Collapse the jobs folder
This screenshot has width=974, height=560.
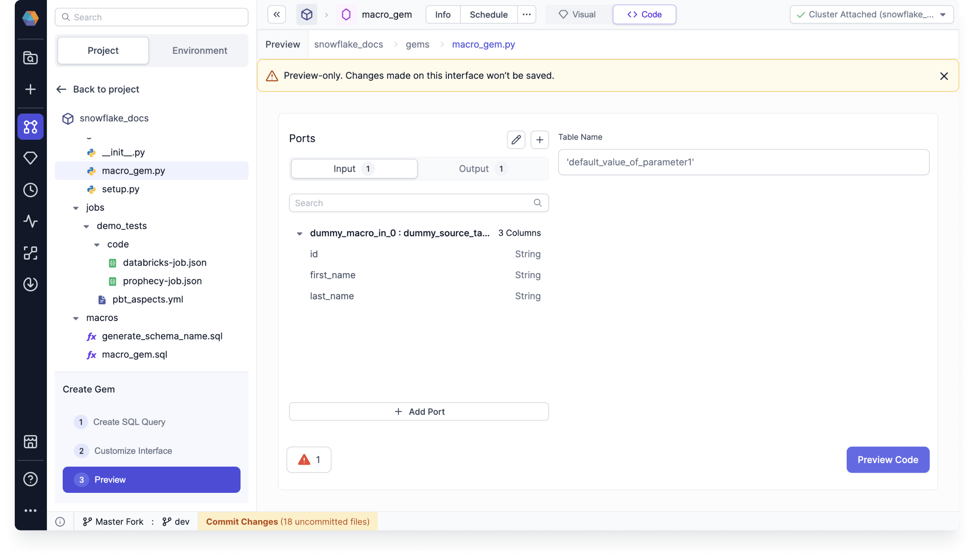76,208
